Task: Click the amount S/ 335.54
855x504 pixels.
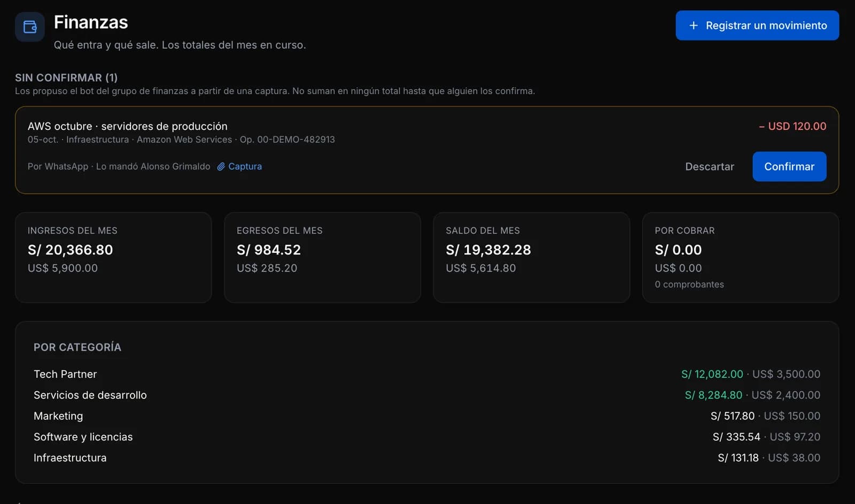Action: pos(736,437)
